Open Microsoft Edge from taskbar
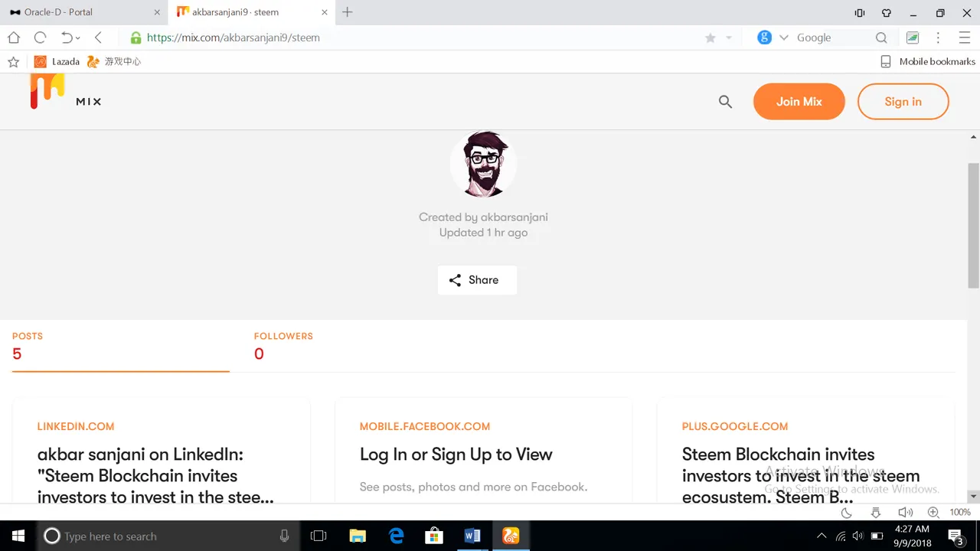The width and height of the screenshot is (980, 551). point(396,536)
